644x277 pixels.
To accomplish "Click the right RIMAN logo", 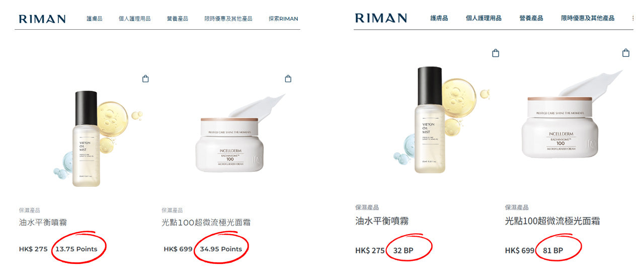I will 381,18.
